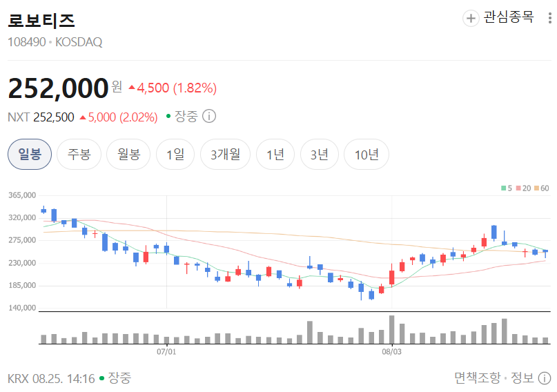557x392 pixels.
Task: Click the 로보티즈 stock name title
Action: coord(41,20)
